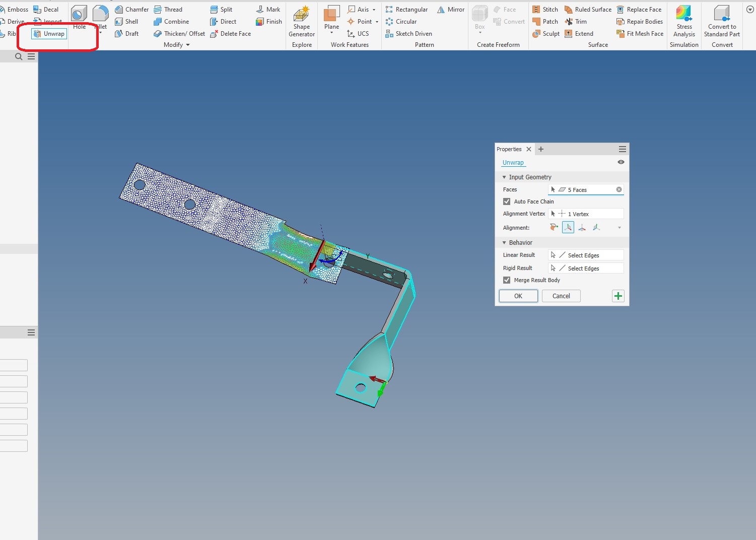Select the first Alignment option (orange face)
This screenshot has height=540, width=756.
554,228
